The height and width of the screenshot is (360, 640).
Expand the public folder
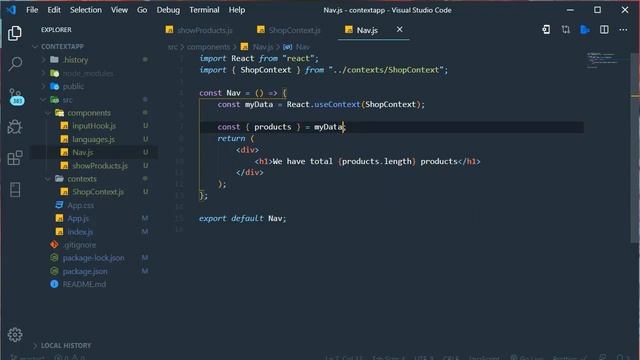click(73, 87)
